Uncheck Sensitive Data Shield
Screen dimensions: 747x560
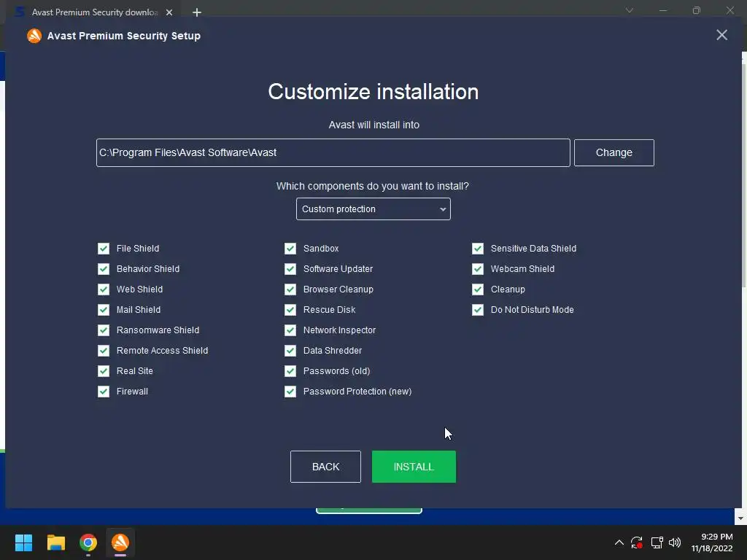pyautogui.click(x=478, y=249)
